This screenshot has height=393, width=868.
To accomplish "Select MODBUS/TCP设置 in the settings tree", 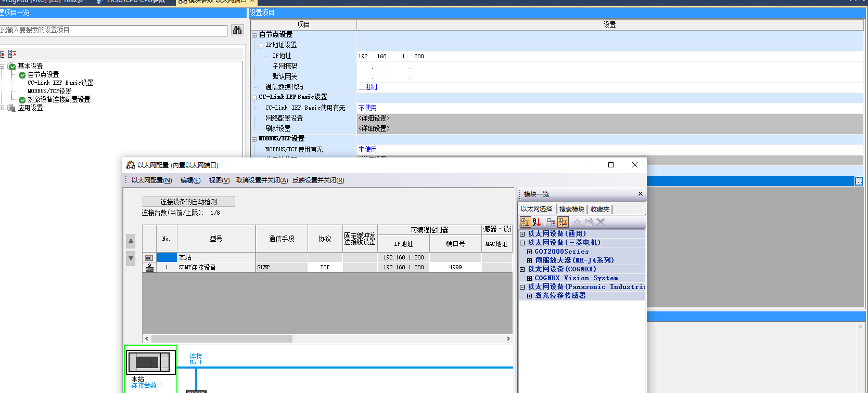I will pyautogui.click(x=49, y=91).
